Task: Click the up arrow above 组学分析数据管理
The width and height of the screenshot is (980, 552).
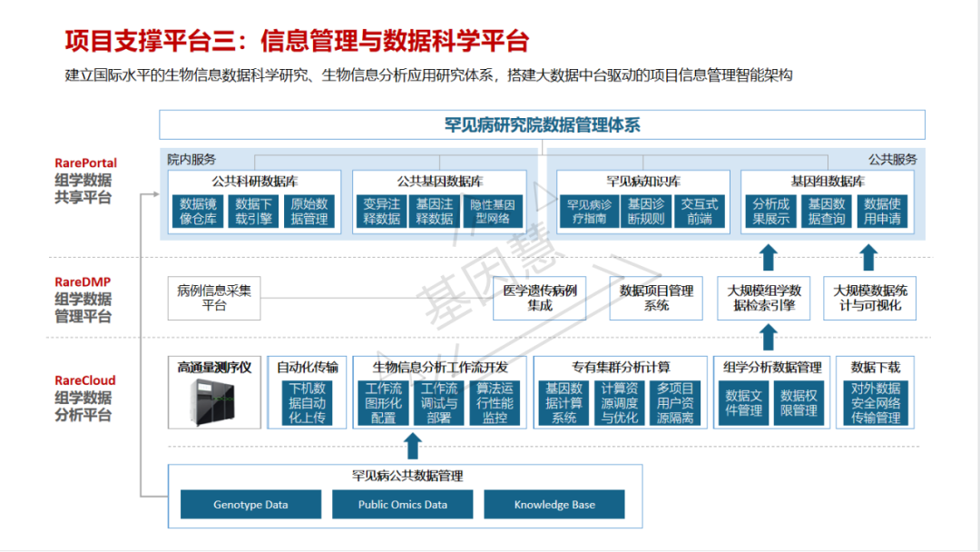Action: point(768,336)
